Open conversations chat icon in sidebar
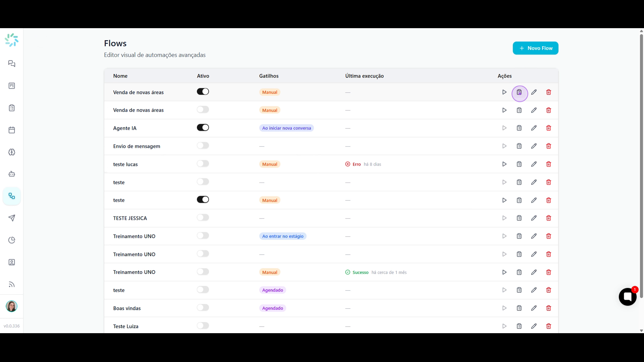The width and height of the screenshot is (644, 362). (12, 64)
